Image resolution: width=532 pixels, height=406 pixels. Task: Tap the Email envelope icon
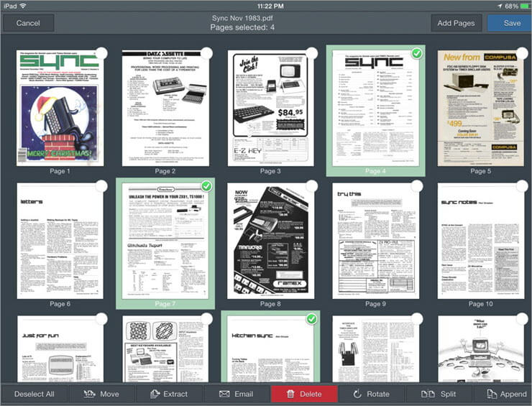coord(224,394)
